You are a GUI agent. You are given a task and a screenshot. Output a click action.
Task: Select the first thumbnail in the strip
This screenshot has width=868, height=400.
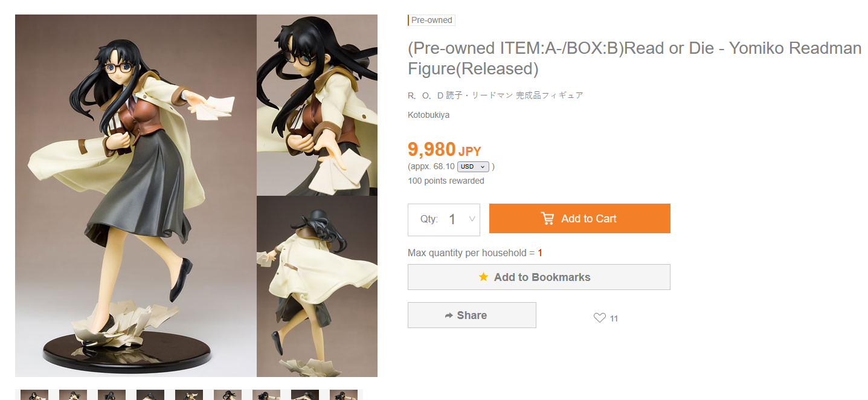[34, 395]
